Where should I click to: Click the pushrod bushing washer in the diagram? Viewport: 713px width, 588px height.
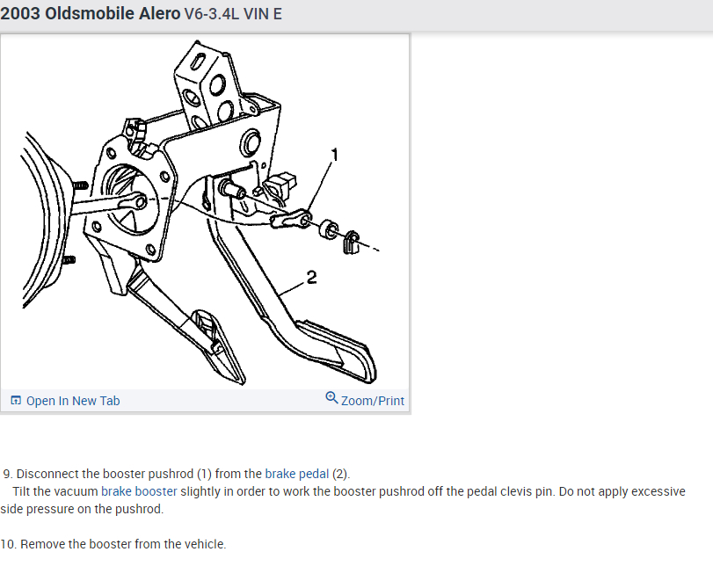coord(329,229)
